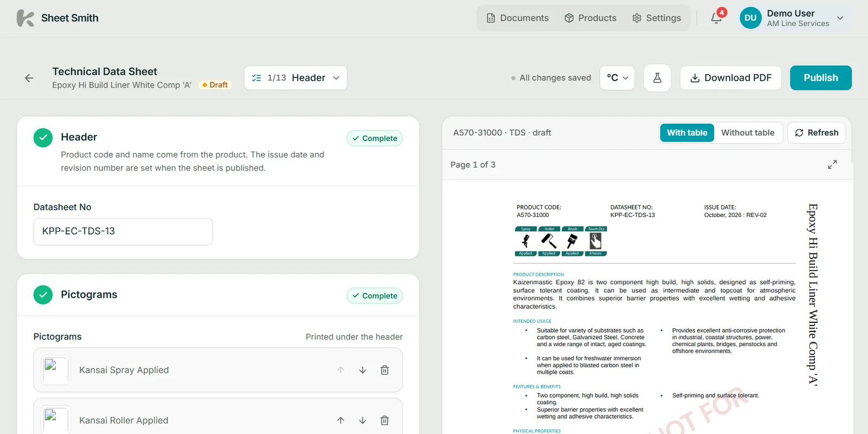Image resolution: width=868 pixels, height=434 pixels.
Task: Open the 1/13 Header section dropdown
Action: point(296,78)
